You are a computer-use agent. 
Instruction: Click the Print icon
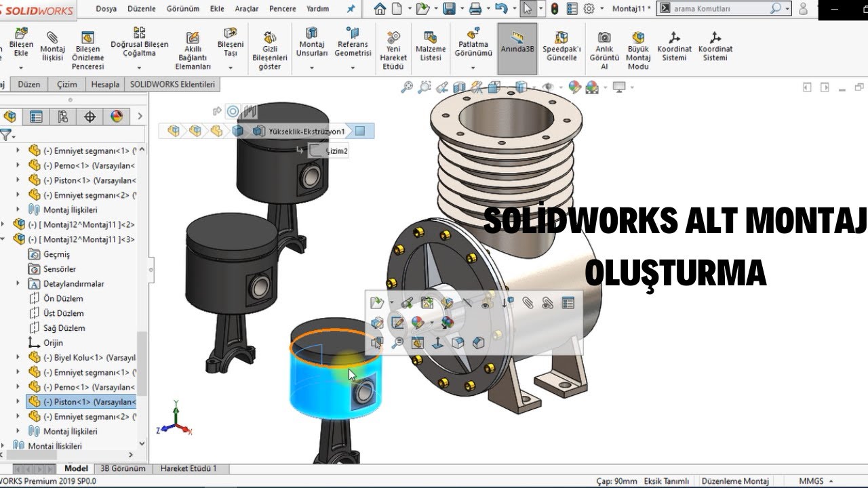tap(476, 9)
